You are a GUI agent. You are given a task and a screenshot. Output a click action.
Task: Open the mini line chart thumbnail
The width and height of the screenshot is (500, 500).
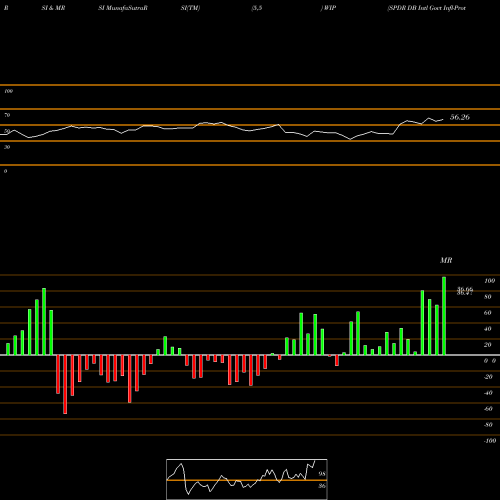point(247,479)
